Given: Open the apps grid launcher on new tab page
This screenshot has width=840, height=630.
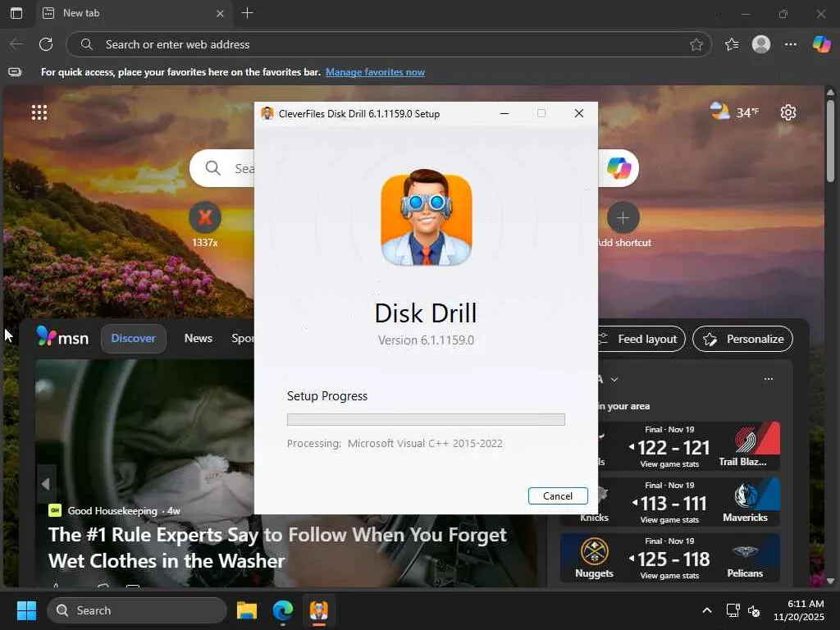Looking at the screenshot, I should [39, 112].
